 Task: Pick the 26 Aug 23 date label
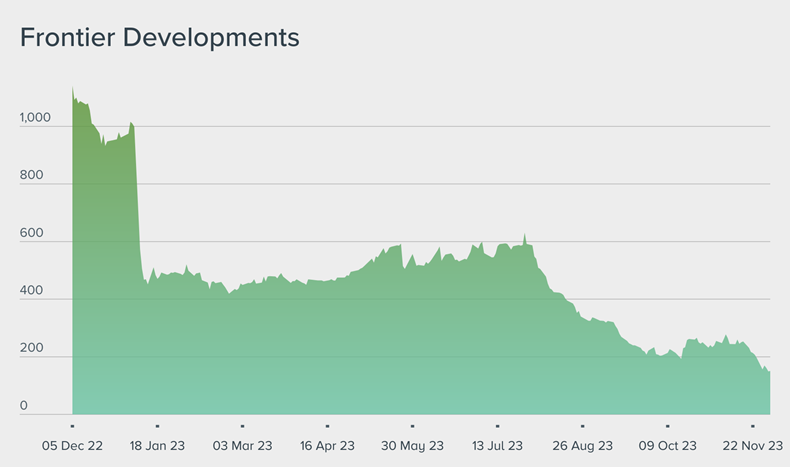(x=582, y=446)
